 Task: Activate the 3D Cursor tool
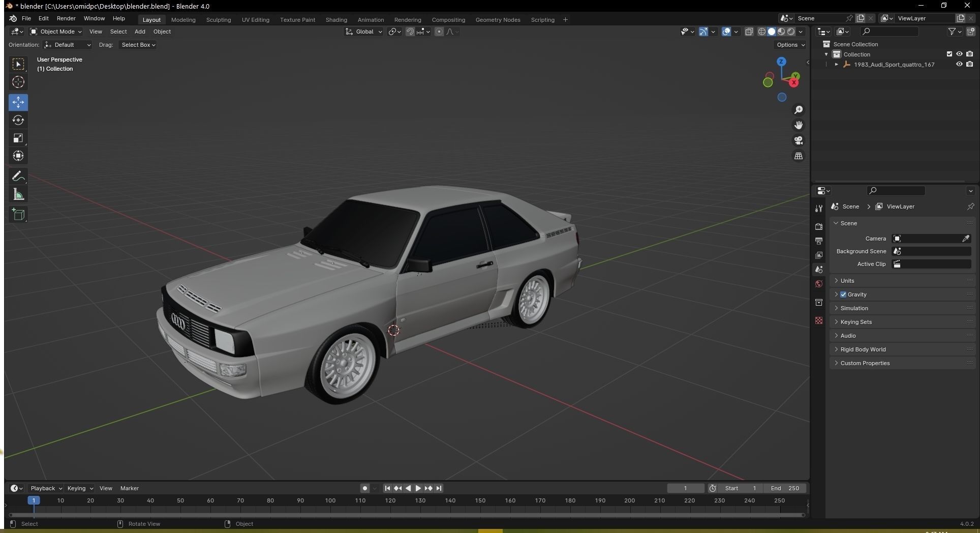(18, 82)
